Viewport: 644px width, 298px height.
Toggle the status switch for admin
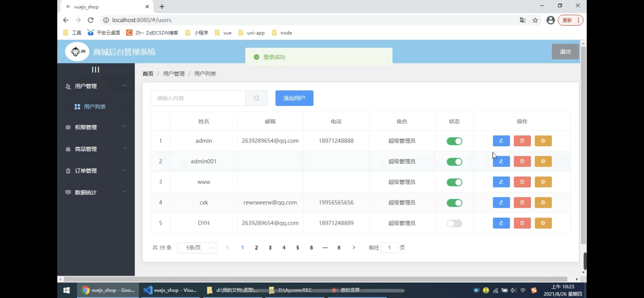(454, 141)
